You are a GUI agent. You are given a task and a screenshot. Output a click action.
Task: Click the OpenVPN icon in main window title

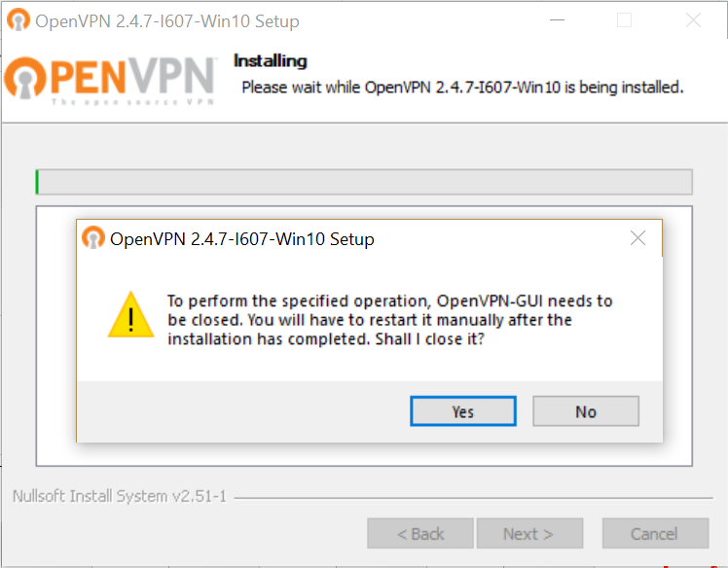18,20
